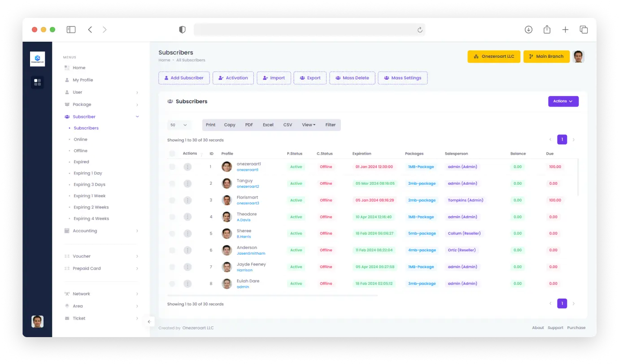Open the dashboard grid icon in dark sidebar
Viewport: 619px width, 364px height.
click(37, 82)
